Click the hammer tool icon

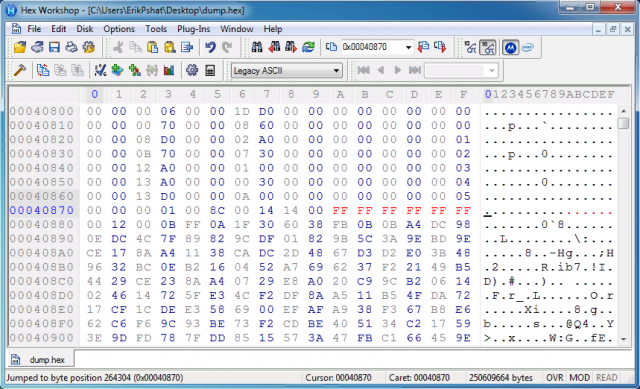tap(20, 70)
